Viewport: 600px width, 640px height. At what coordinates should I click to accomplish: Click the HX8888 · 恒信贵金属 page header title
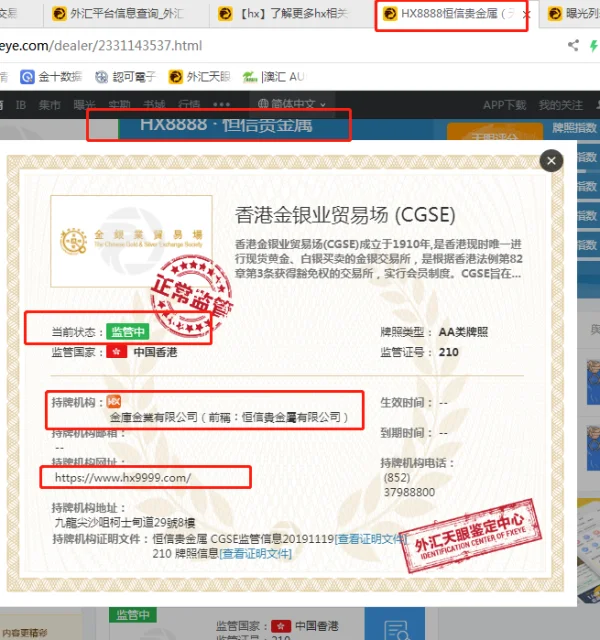point(227,125)
